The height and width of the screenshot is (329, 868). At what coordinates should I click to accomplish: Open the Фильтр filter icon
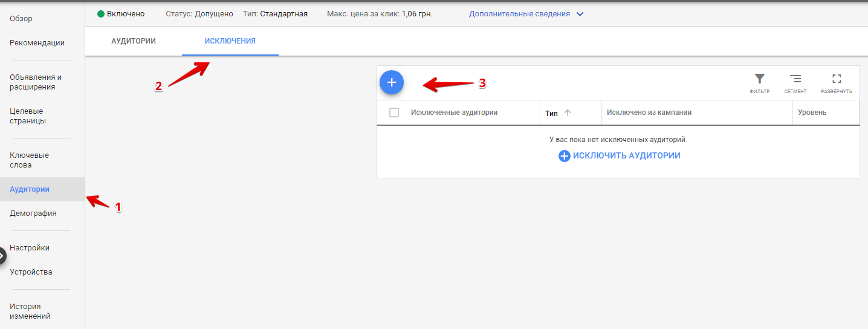(759, 83)
